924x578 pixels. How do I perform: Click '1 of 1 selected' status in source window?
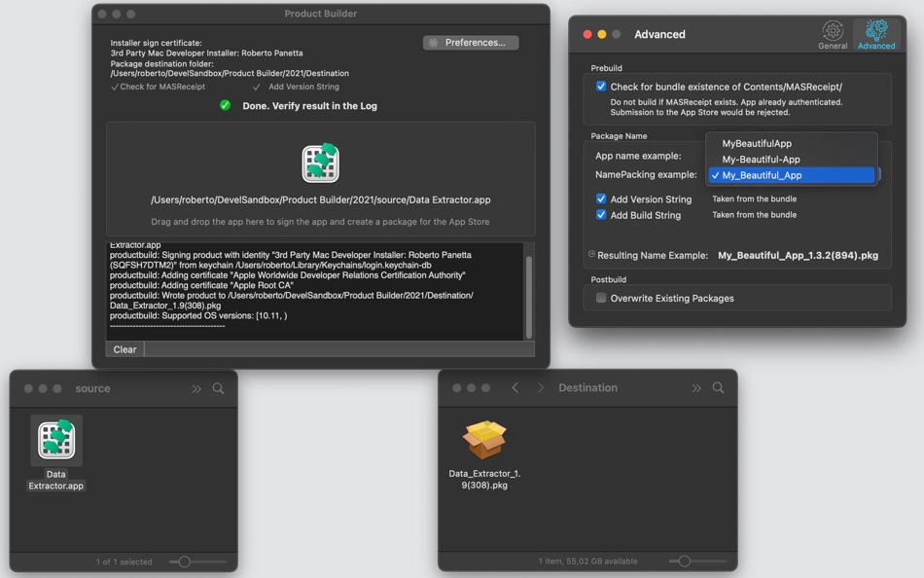(124, 561)
